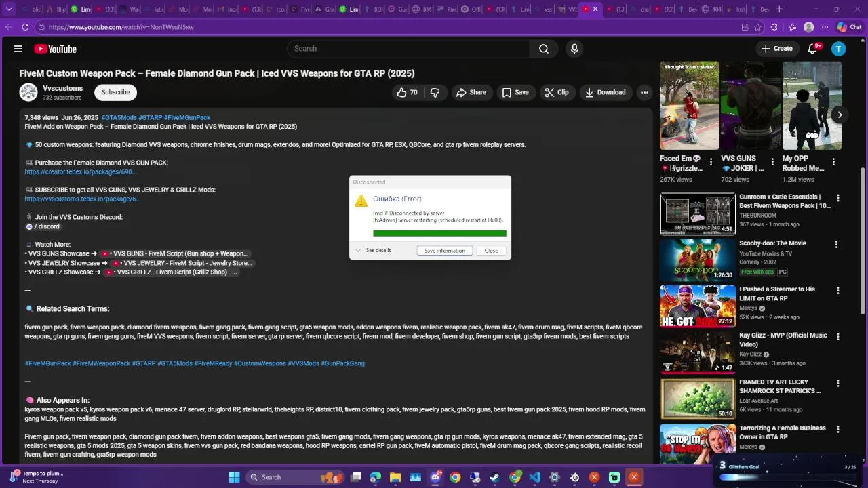Screen dimensions: 868x488
Task: Open options for Gunroom x Cutie Essentials video
Action: (x=838, y=198)
